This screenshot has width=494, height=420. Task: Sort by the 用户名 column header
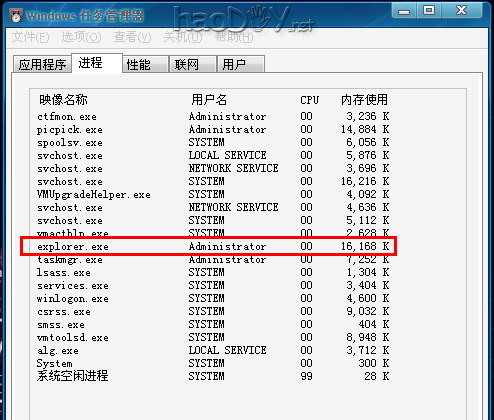point(209,100)
